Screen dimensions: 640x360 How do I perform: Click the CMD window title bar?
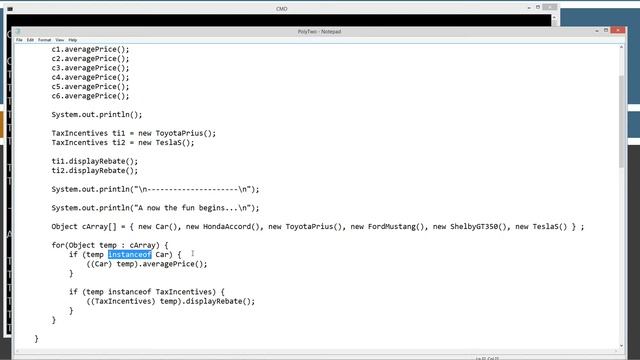(x=282, y=9)
